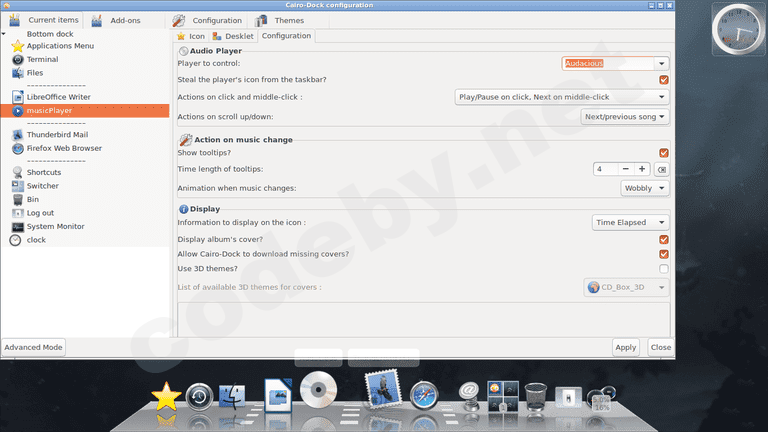This screenshot has height=432, width=768.
Task: Click the tooltip time length value field
Action: click(x=605, y=169)
